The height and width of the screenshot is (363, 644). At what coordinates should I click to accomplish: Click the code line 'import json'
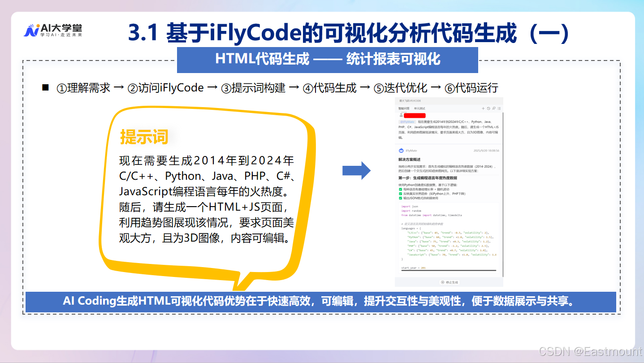point(410,207)
